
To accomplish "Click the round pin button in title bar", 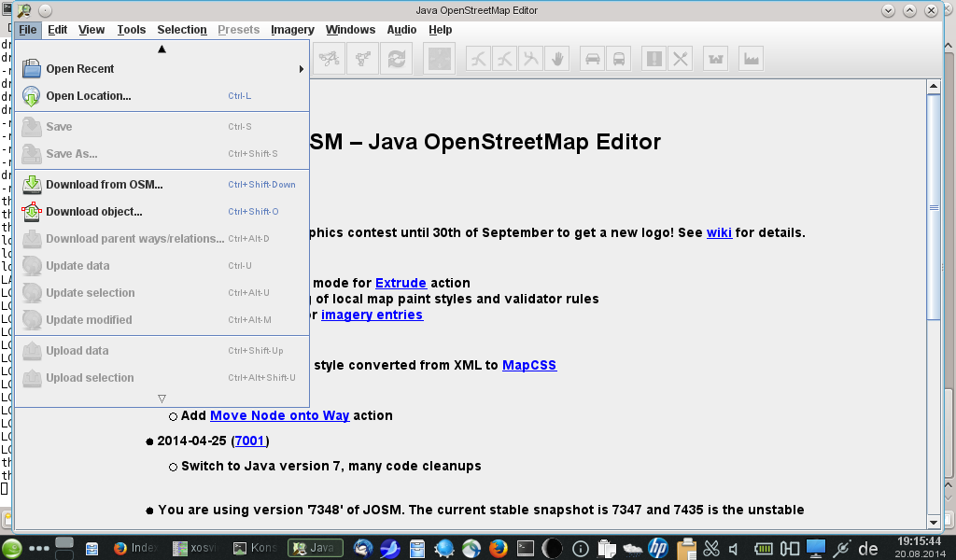I will click(x=45, y=10).
